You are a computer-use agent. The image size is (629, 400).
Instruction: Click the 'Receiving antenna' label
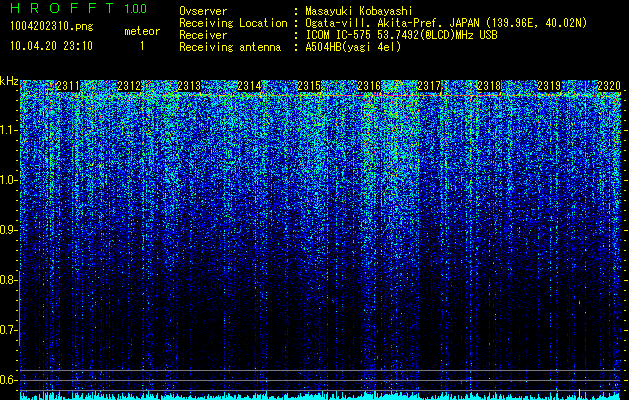[x=230, y=47]
